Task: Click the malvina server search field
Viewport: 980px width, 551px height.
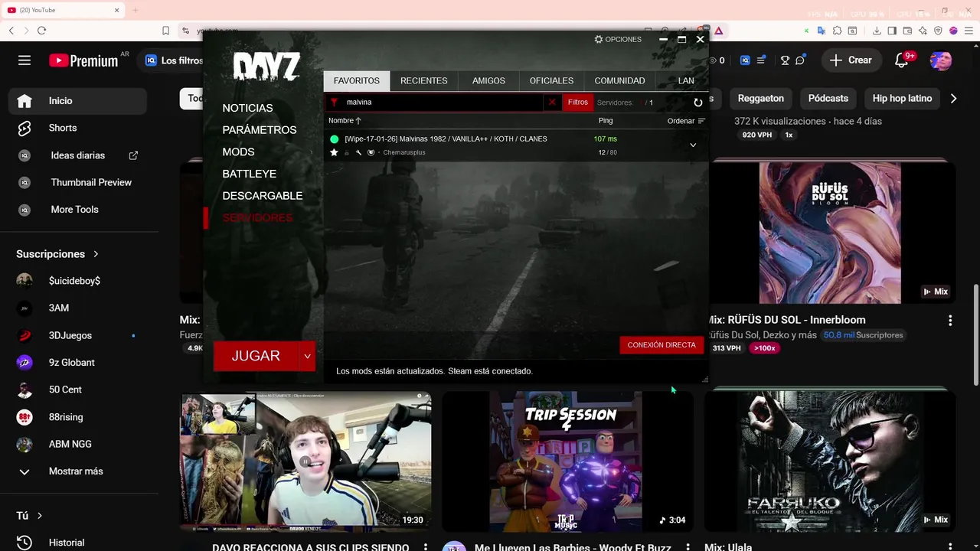Action: [x=443, y=103]
